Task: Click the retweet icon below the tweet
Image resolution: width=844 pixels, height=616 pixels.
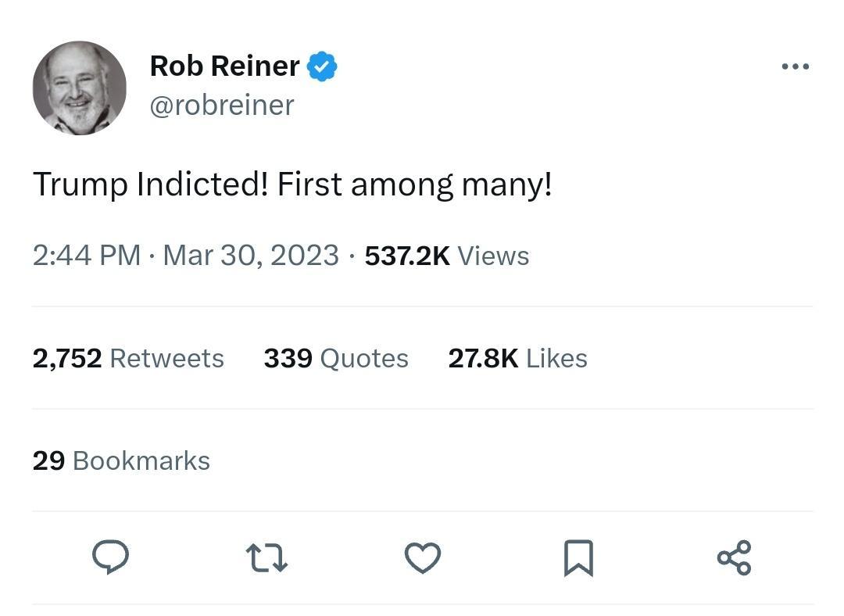Action: (266, 557)
